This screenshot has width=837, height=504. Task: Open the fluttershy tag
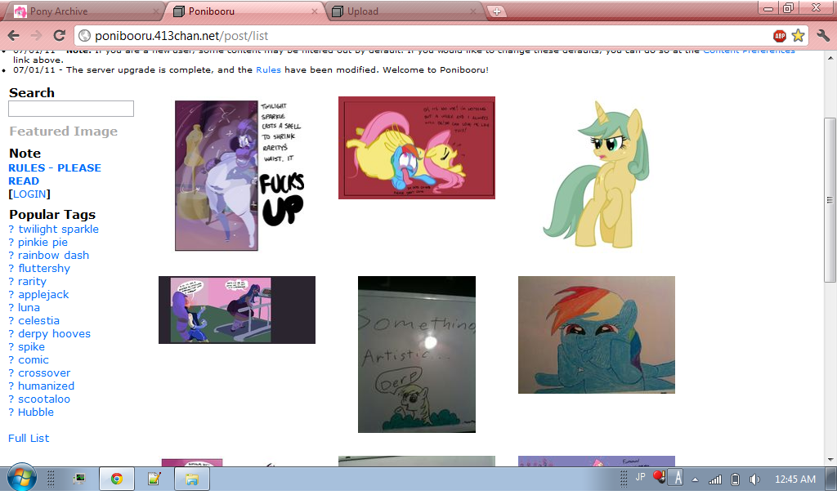coord(44,268)
